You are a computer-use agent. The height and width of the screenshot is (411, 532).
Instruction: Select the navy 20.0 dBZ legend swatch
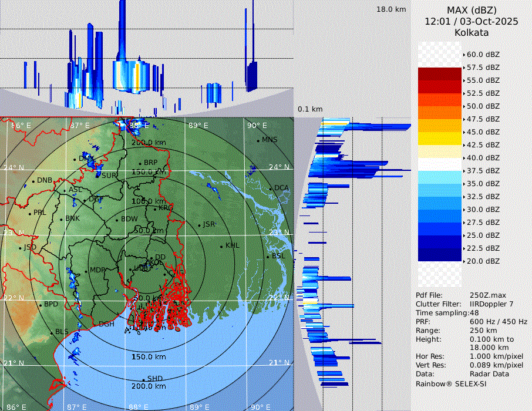point(439,255)
